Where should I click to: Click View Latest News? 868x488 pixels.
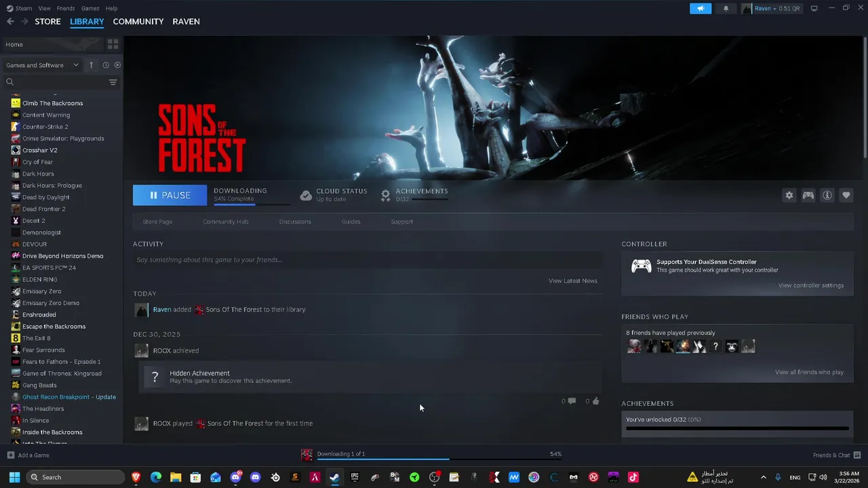573,281
